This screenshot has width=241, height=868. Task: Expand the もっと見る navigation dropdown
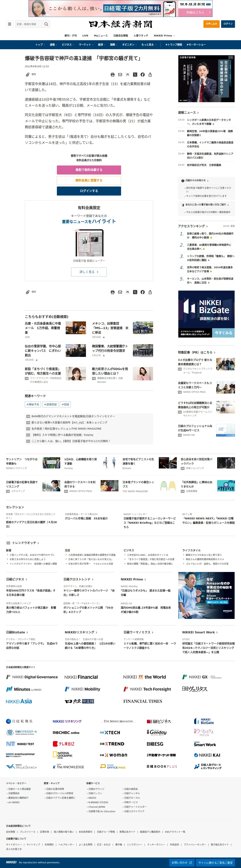tap(149, 45)
